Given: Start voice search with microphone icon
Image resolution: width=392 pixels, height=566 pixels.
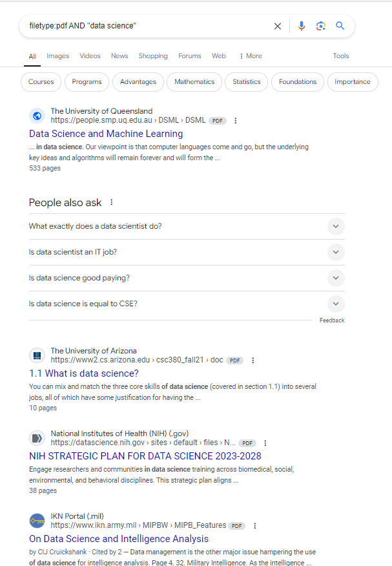Looking at the screenshot, I should 301,26.
